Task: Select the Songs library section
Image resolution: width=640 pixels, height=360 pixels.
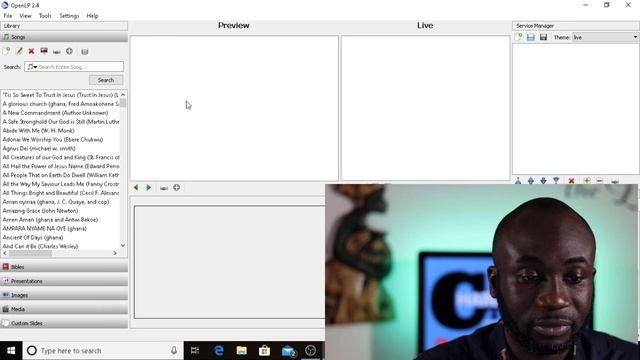Action: click(64, 37)
